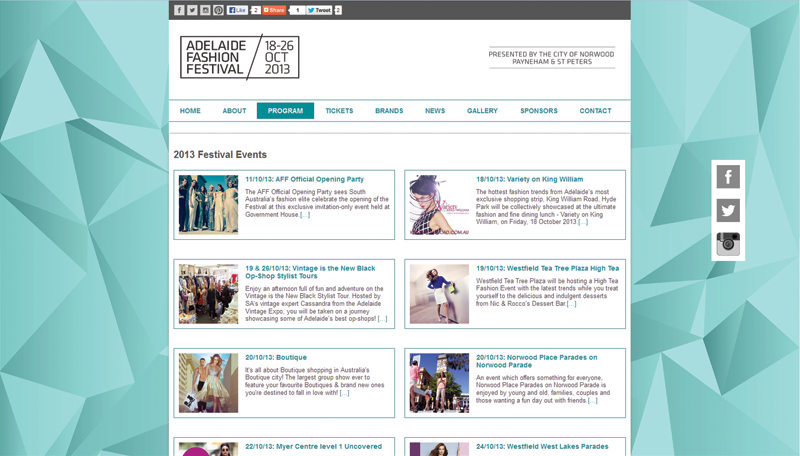Open the Sponsors menu item
Screen dimensions: 800x456
(539, 111)
